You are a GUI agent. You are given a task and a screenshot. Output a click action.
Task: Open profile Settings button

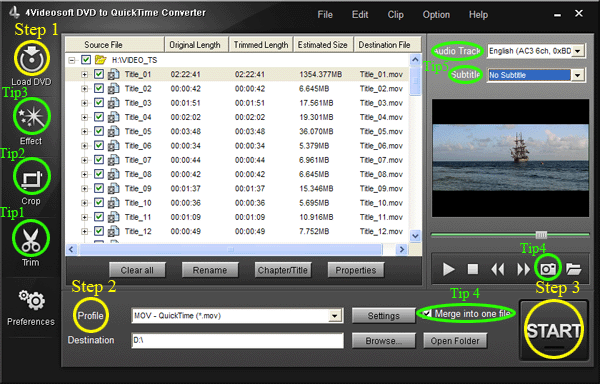pyautogui.click(x=383, y=316)
